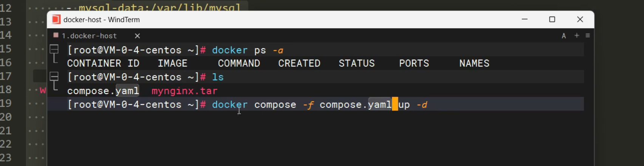Collapse the 'ls' command output block

(x=54, y=77)
